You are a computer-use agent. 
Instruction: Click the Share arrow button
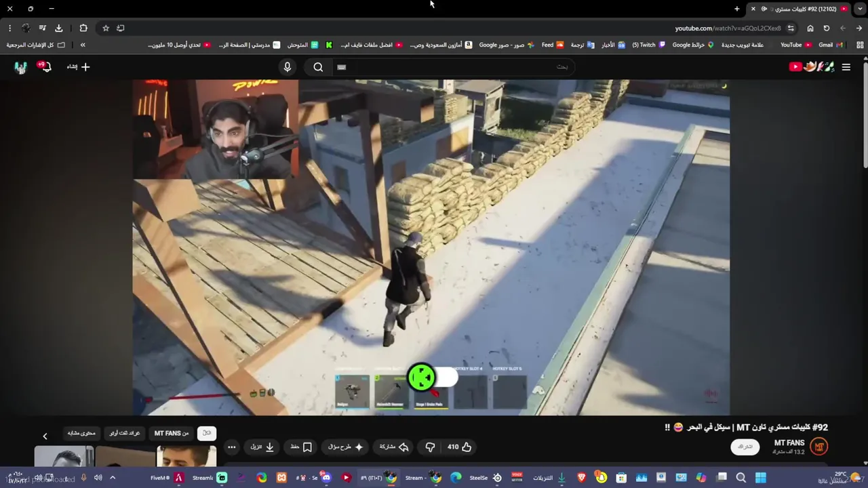click(394, 447)
